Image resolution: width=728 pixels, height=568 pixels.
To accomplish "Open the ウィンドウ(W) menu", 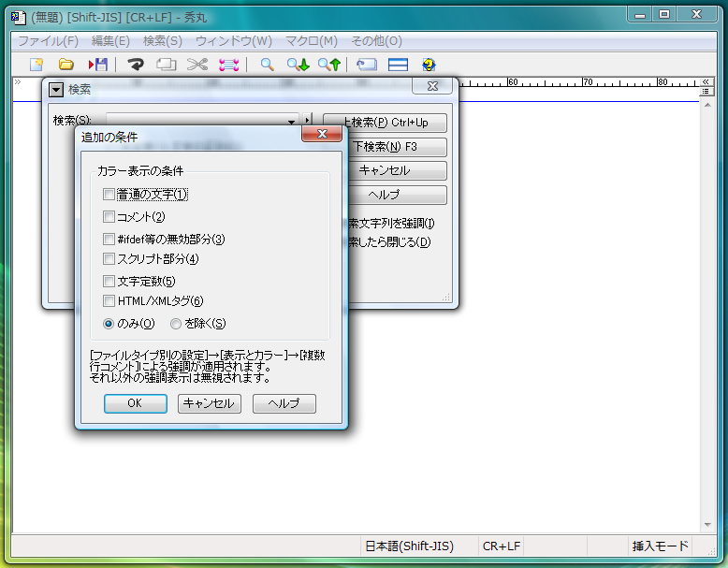I will coord(234,41).
